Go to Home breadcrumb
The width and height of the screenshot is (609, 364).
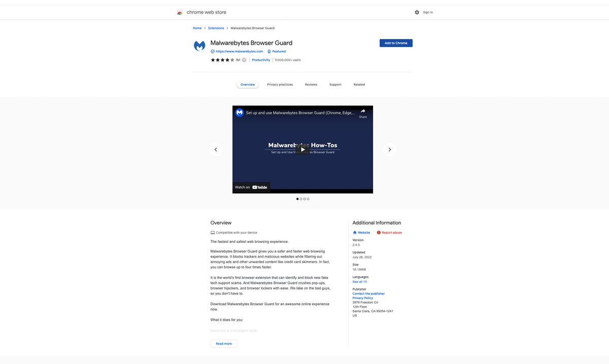point(197,28)
